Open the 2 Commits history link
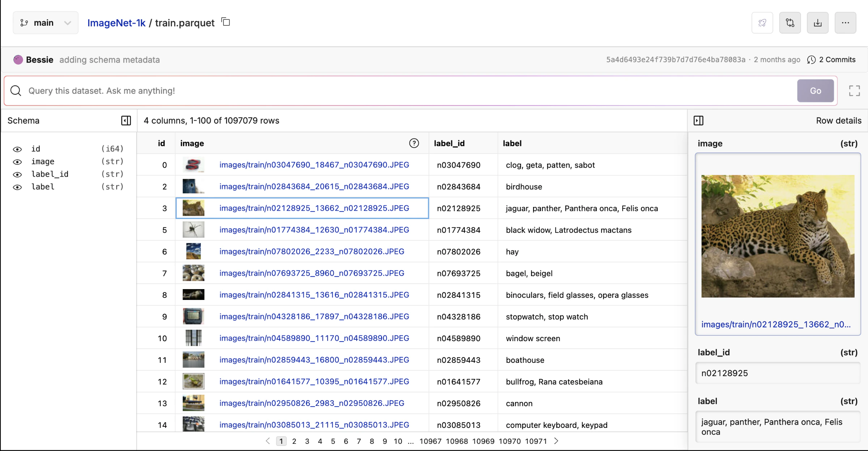This screenshot has height=451, width=868. click(x=831, y=60)
